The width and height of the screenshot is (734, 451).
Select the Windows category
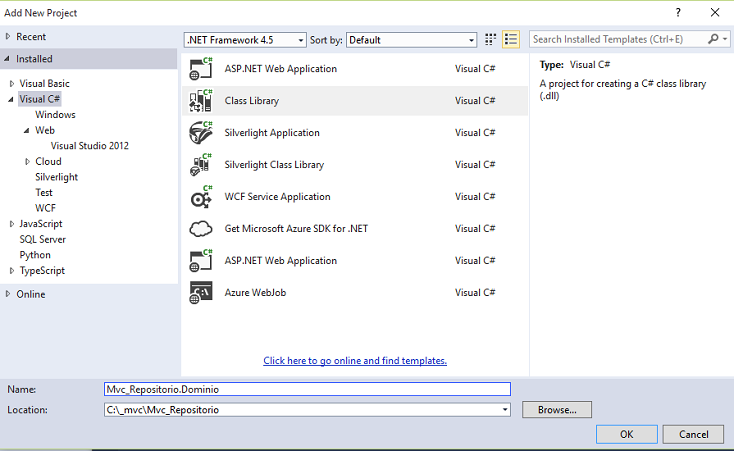pos(55,115)
